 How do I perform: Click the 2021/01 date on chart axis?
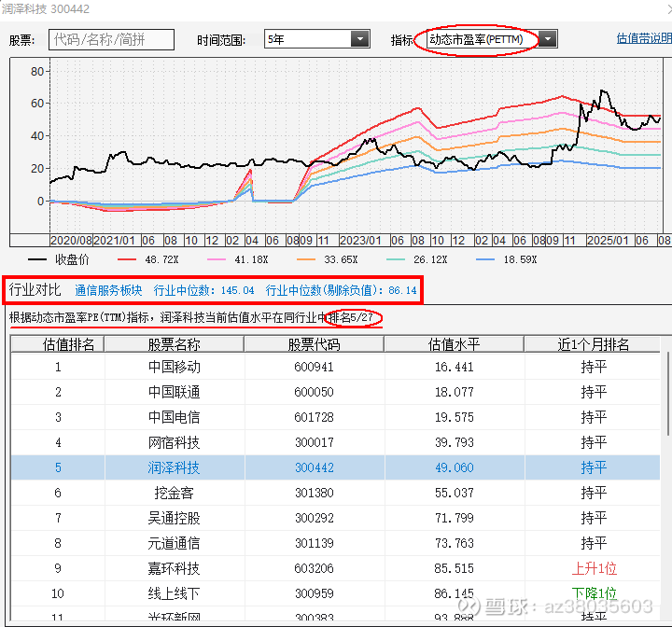click(114, 241)
